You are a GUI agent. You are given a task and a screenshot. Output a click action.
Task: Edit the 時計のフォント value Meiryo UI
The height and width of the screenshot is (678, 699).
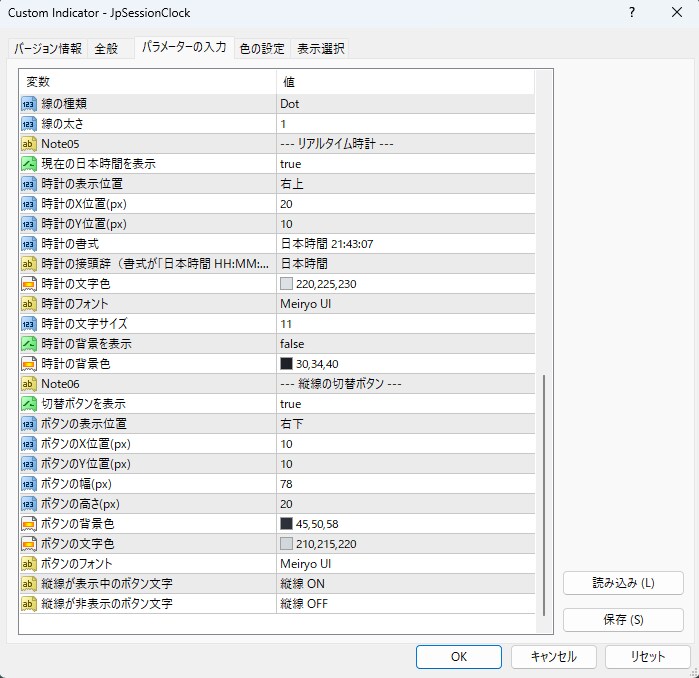[x=405, y=304]
